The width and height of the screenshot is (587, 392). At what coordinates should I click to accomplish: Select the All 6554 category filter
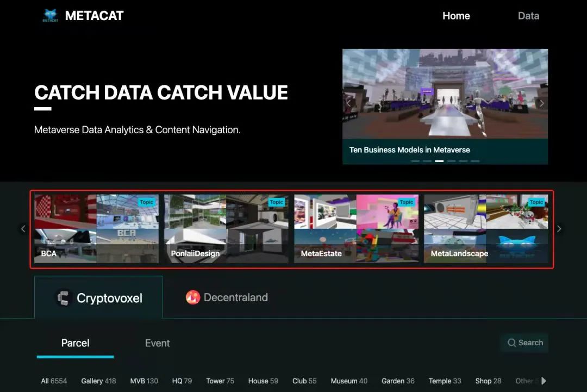click(54, 381)
